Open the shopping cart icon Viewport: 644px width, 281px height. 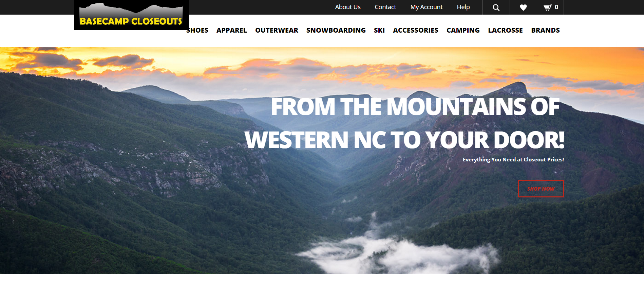tap(547, 7)
